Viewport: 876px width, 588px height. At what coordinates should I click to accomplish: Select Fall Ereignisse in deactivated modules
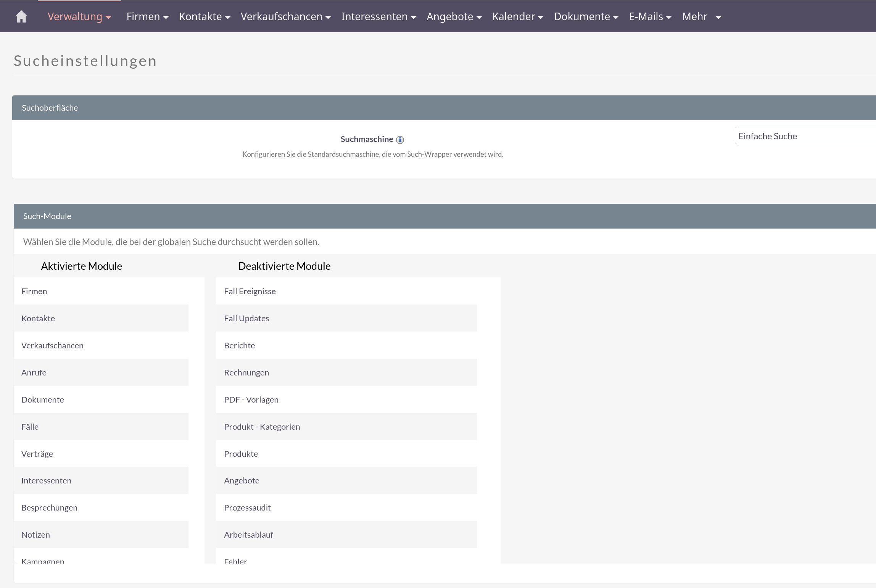250,292
